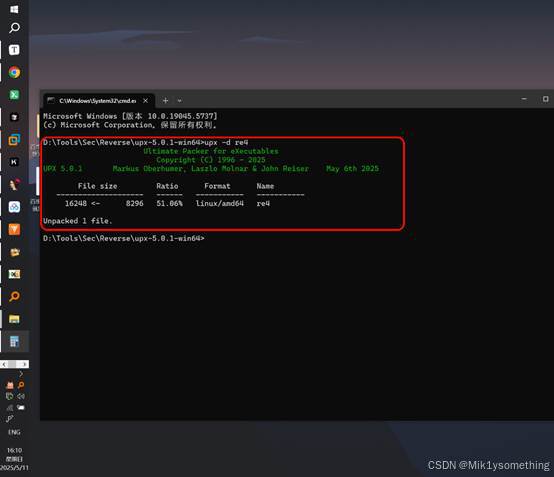Click the 'Microsoft Windows' version line
Screen dimensions: 554x477
coord(130,116)
